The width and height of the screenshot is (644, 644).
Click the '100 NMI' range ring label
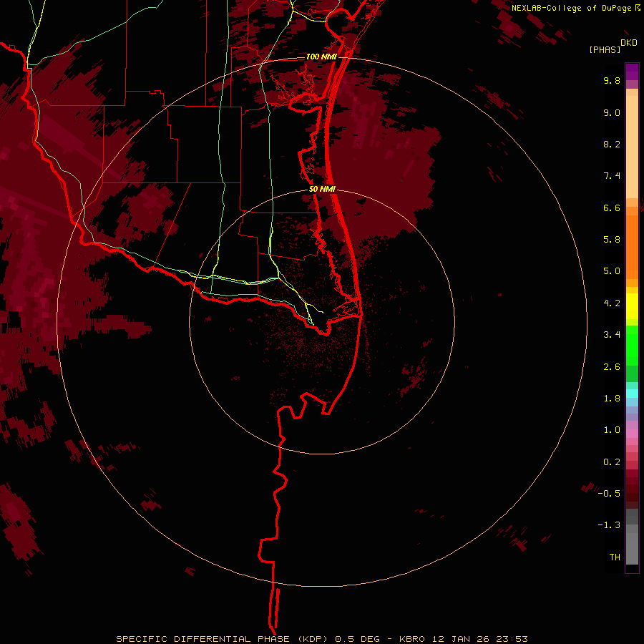[321, 57]
